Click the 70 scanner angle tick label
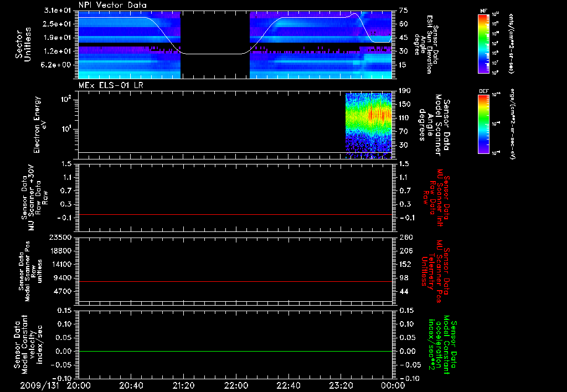 pyautogui.click(x=404, y=132)
